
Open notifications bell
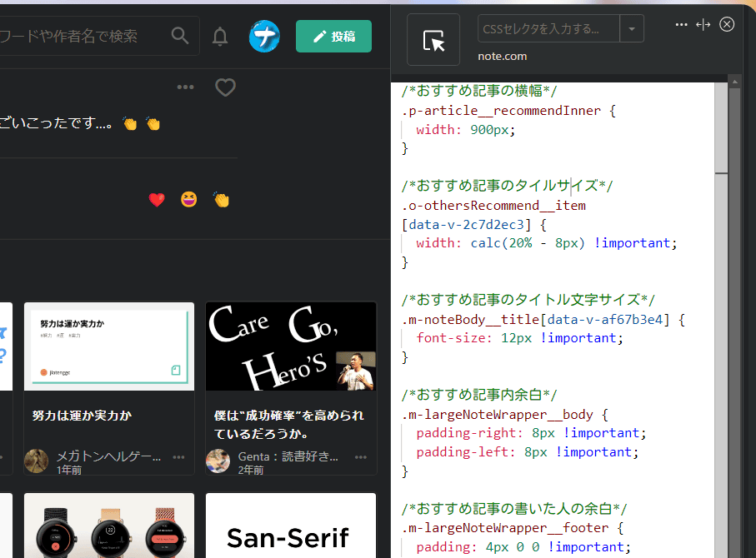click(220, 36)
